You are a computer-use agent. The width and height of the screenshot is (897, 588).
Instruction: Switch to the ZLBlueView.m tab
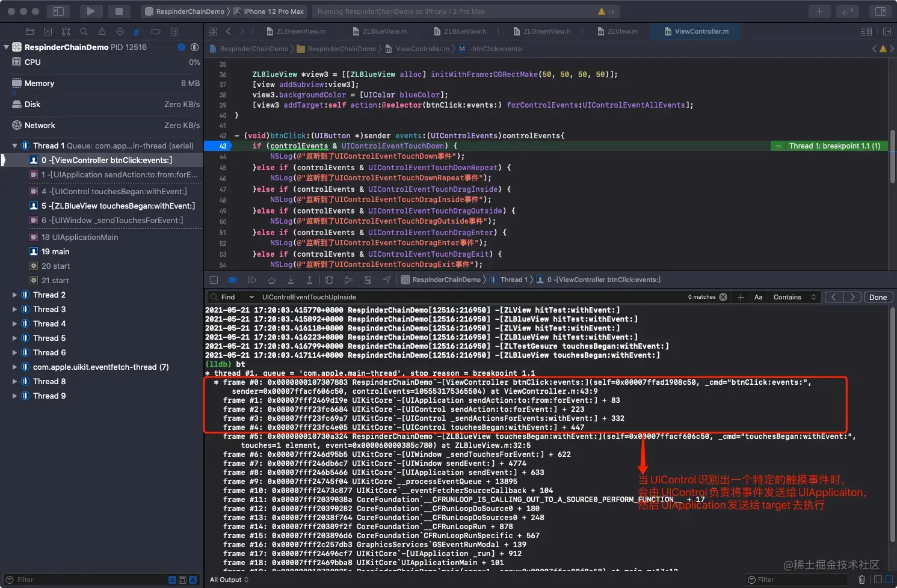379,31
